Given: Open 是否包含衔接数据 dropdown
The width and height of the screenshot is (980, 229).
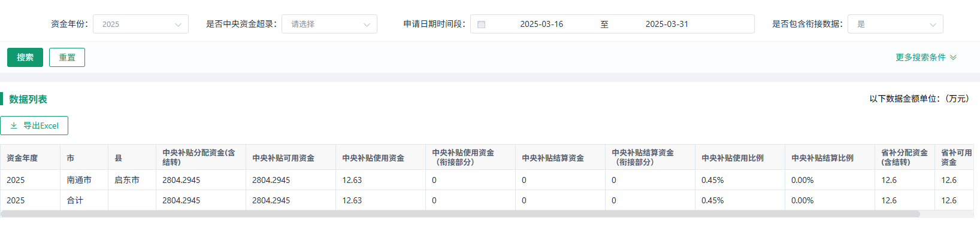Looking at the screenshot, I should [896, 24].
